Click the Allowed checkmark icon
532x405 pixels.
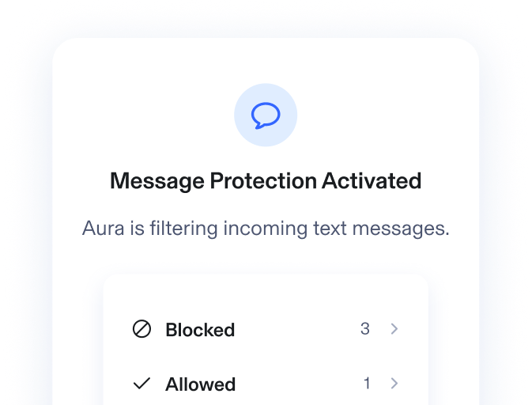click(x=141, y=384)
